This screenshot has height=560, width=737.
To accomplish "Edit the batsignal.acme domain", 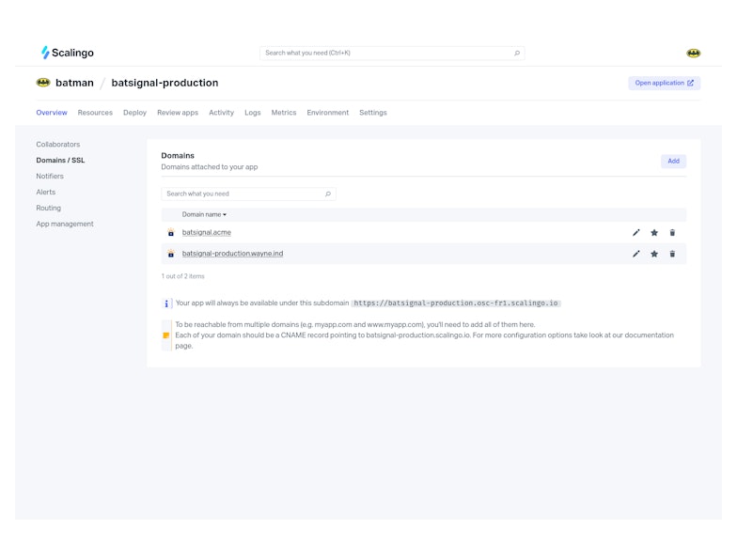I will [x=636, y=233].
